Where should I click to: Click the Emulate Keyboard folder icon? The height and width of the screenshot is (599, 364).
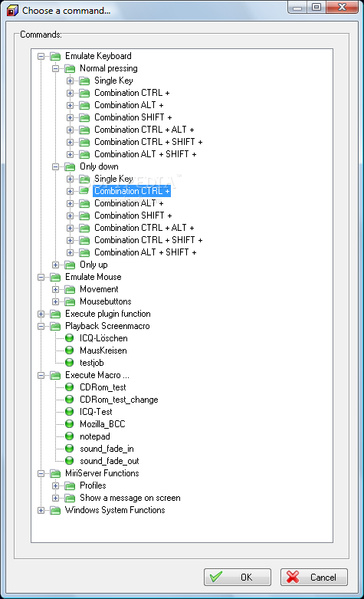(55, 57)
